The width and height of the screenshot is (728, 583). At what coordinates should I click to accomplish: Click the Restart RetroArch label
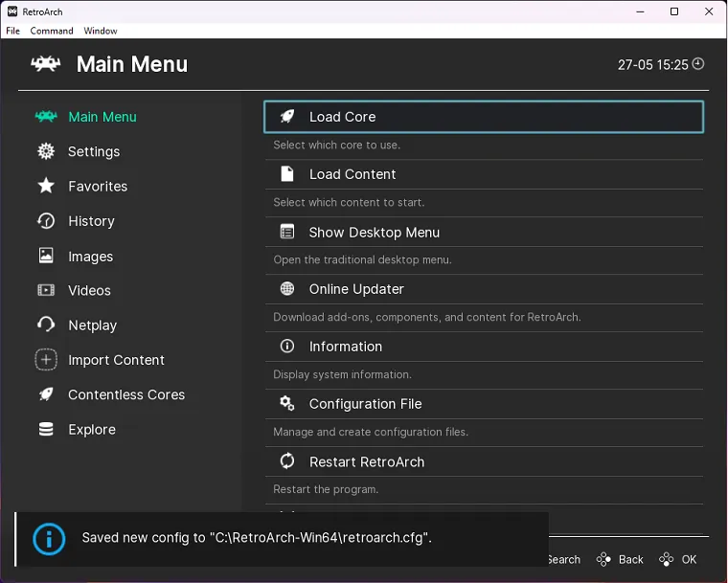point(367,461)
